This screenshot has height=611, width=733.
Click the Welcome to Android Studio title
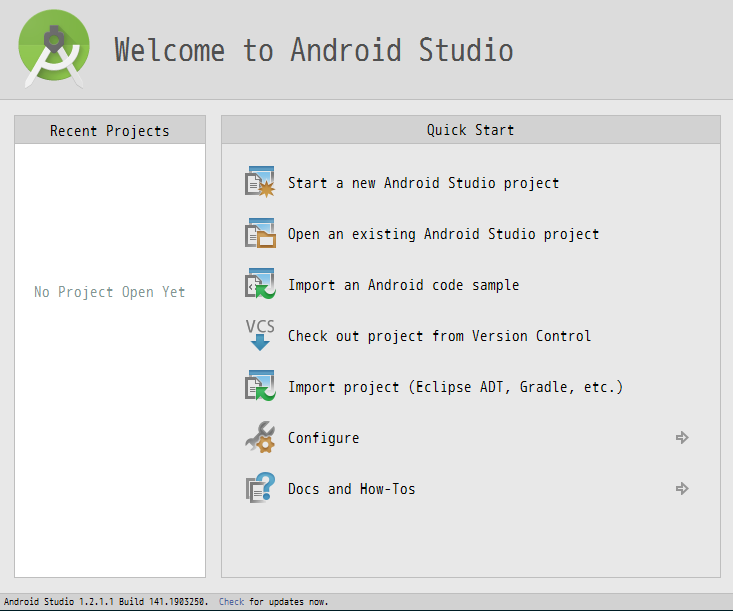[314, 50]
